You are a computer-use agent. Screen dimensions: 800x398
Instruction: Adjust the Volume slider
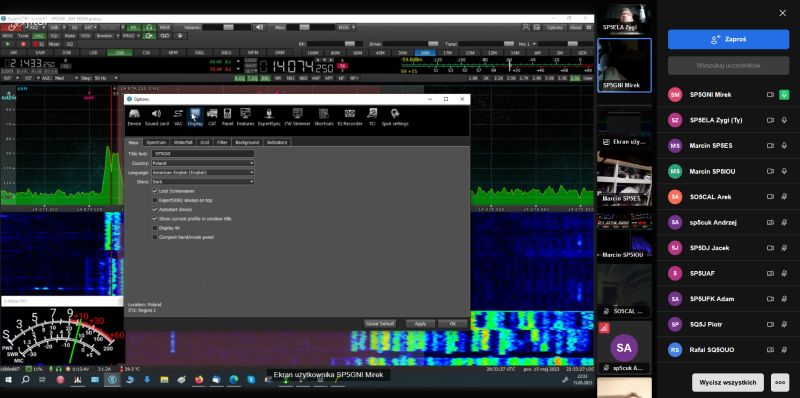click(x=227, y=28)
